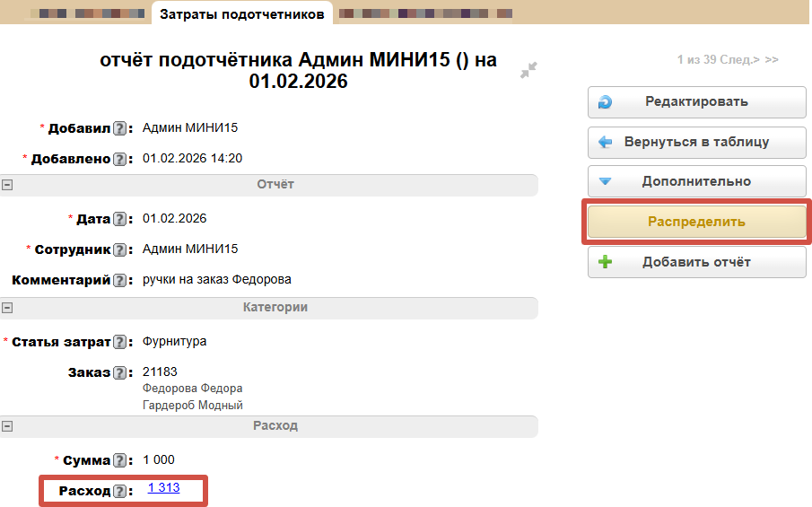Click the help icon beside Сумма
This screenshot has width=812, height=507.
tap(119, 460)
